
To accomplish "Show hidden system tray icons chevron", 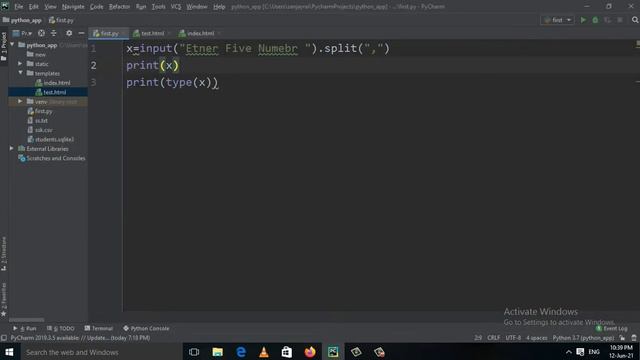I will point(569,352).
